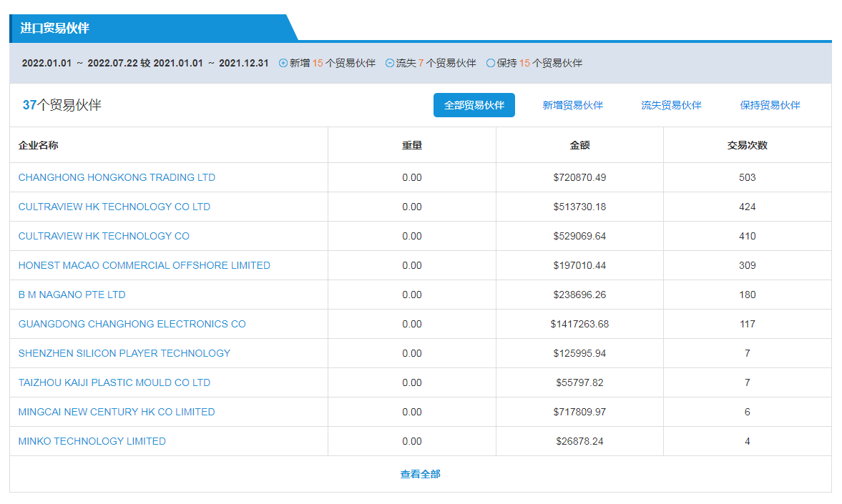Viewport: 842px width, 504px height.
Task: Click the amount $197010.44
Action: click(x=579, y=265)
